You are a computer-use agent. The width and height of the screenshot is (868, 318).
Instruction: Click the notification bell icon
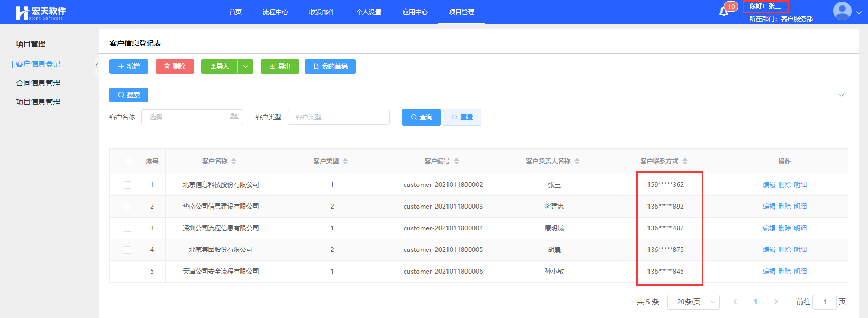click(724, 12)
